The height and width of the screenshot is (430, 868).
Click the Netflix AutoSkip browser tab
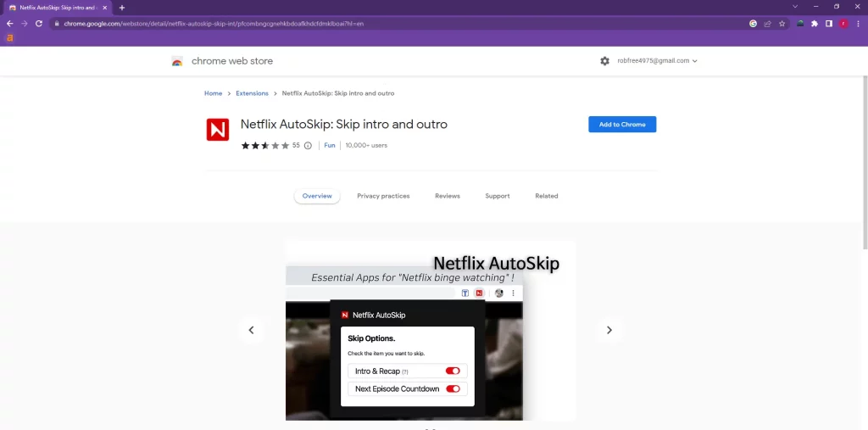click(57, 8)
